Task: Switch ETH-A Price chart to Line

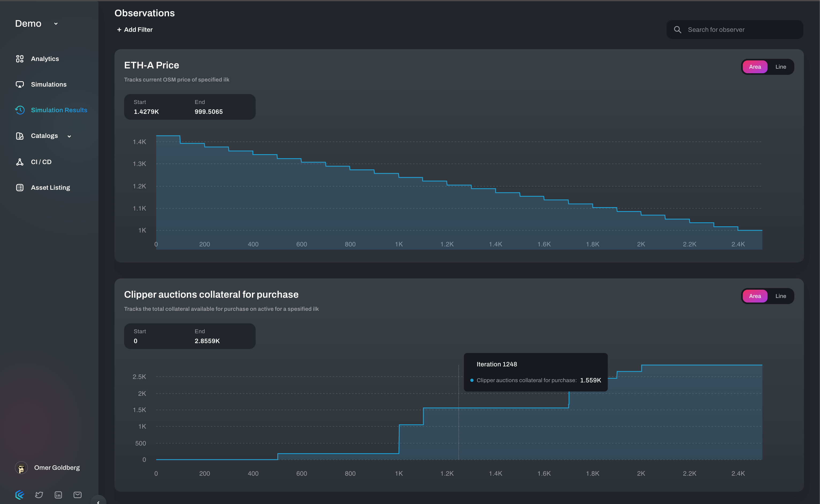Action: 780,67
